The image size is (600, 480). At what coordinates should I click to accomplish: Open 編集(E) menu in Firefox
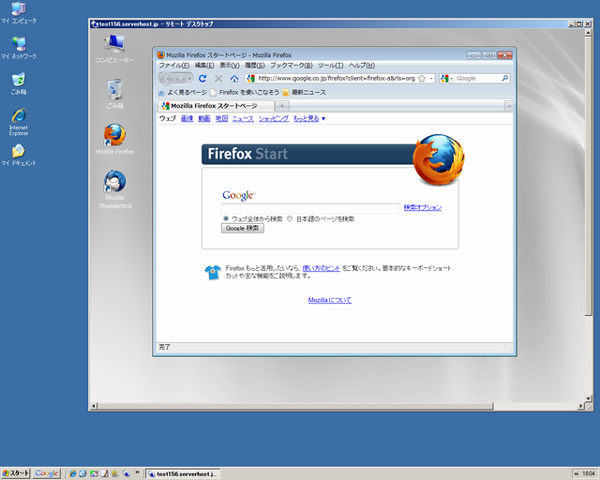(x=204, y=65)
